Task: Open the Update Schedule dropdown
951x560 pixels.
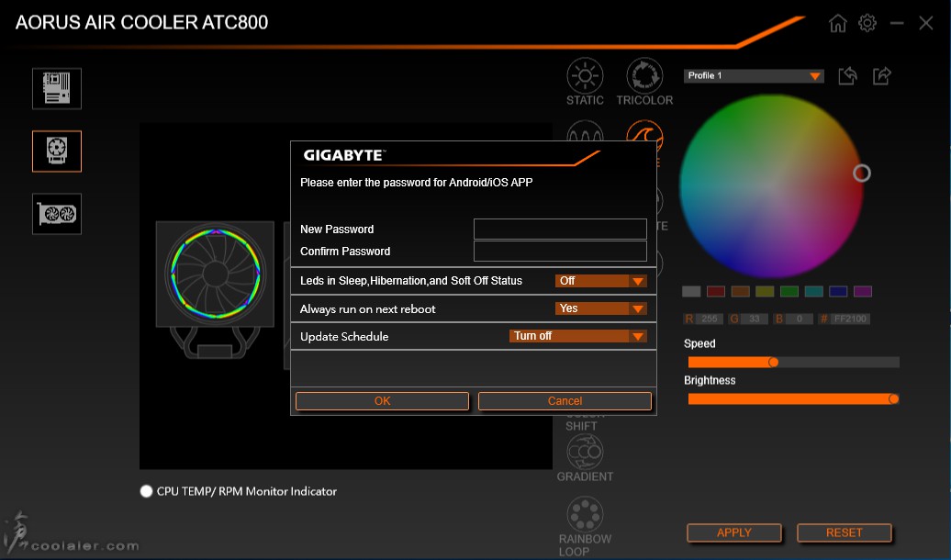Action: (577, 336)
